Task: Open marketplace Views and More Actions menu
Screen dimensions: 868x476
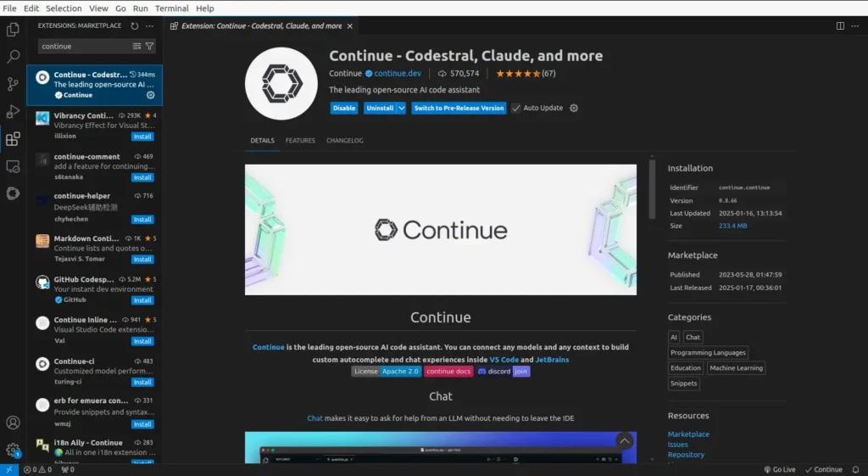Action: pos(149,26)
